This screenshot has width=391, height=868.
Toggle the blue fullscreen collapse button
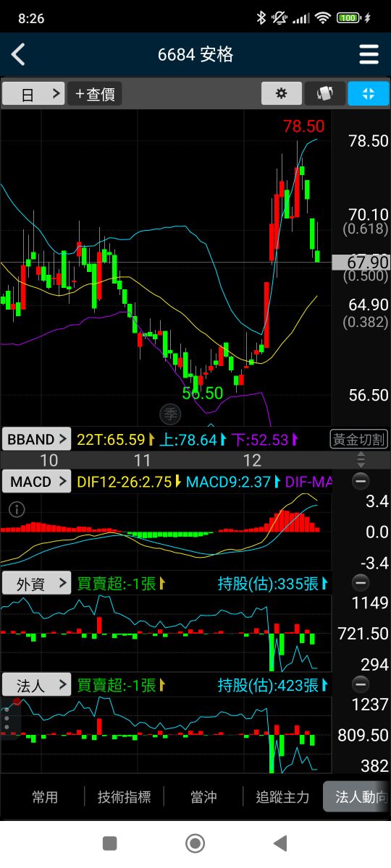[x=368, y=93]
